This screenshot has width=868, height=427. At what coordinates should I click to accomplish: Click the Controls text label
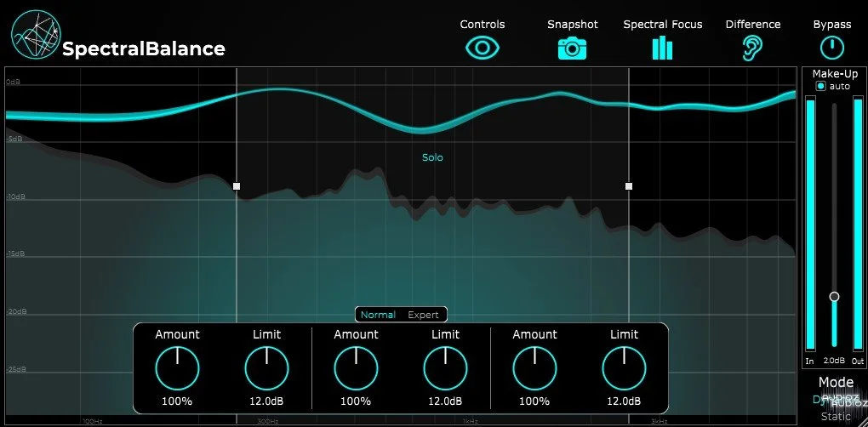(x=483, y=25)
